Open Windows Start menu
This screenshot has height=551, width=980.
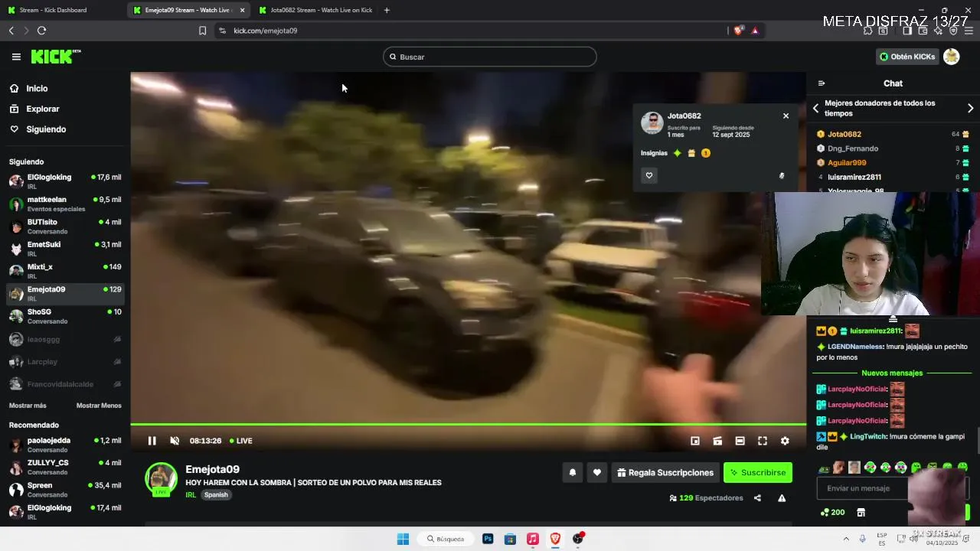(403, 539)
